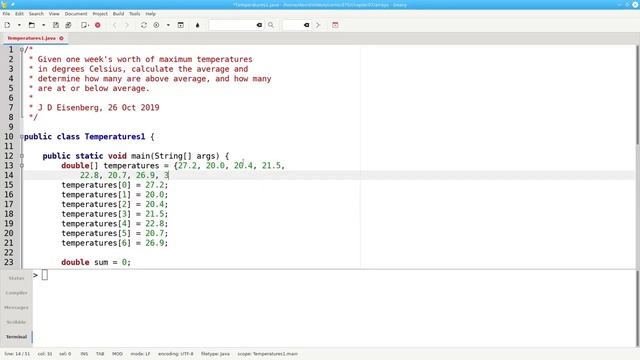Click the 'col: 31' status entry
Image resolution: width=640 pixels, height=360 pixels.
(45, 354)
